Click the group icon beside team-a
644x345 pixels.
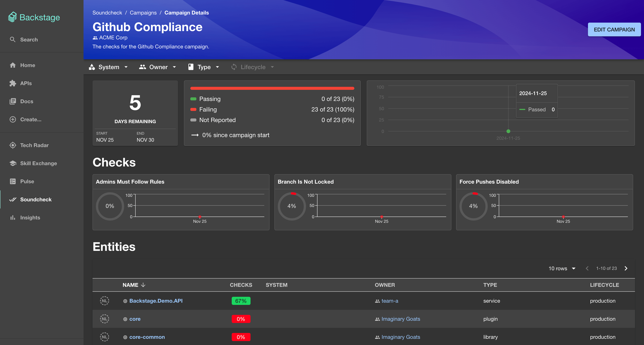tap(377, 301)
